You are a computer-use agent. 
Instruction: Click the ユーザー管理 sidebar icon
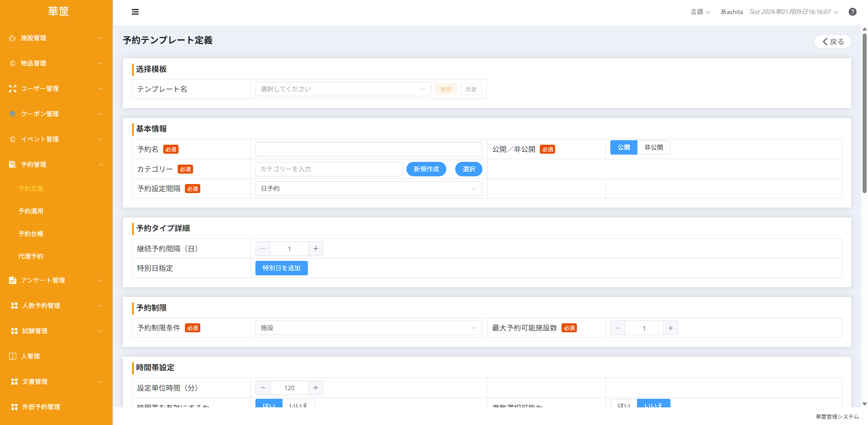(13, 89)
